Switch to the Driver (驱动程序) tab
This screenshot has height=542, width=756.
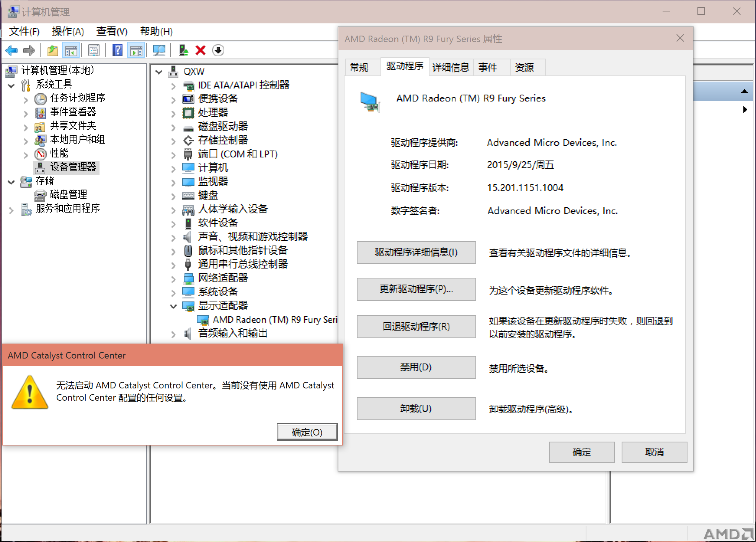coord(405,67)
